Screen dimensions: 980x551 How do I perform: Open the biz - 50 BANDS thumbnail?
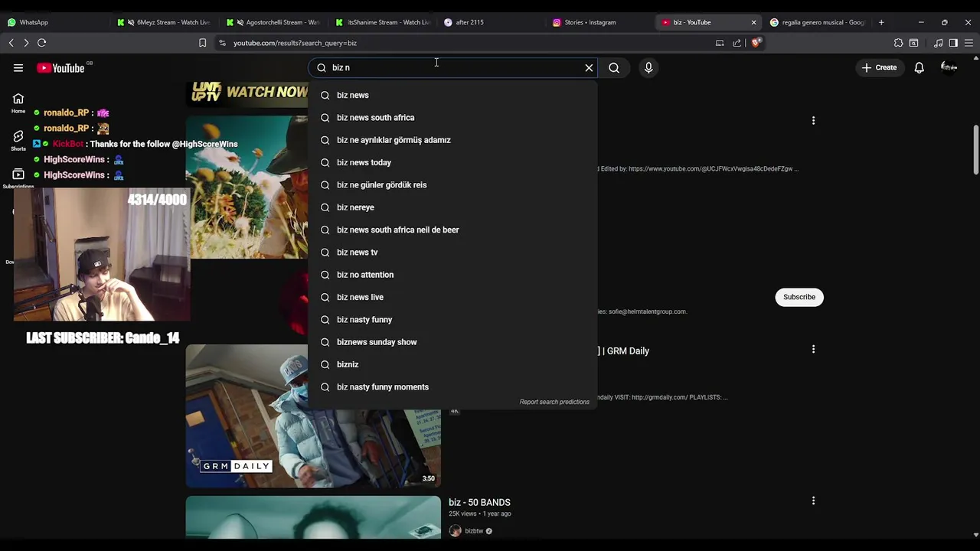(313, 517)
